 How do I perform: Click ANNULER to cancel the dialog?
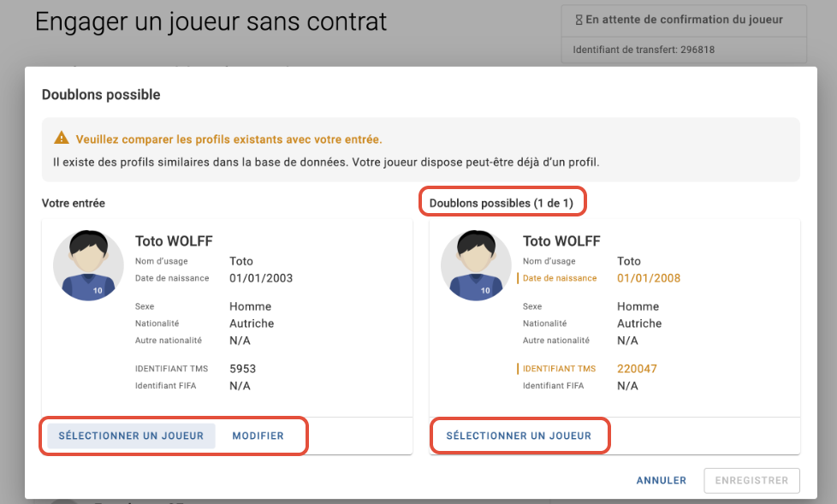point(662,481)
